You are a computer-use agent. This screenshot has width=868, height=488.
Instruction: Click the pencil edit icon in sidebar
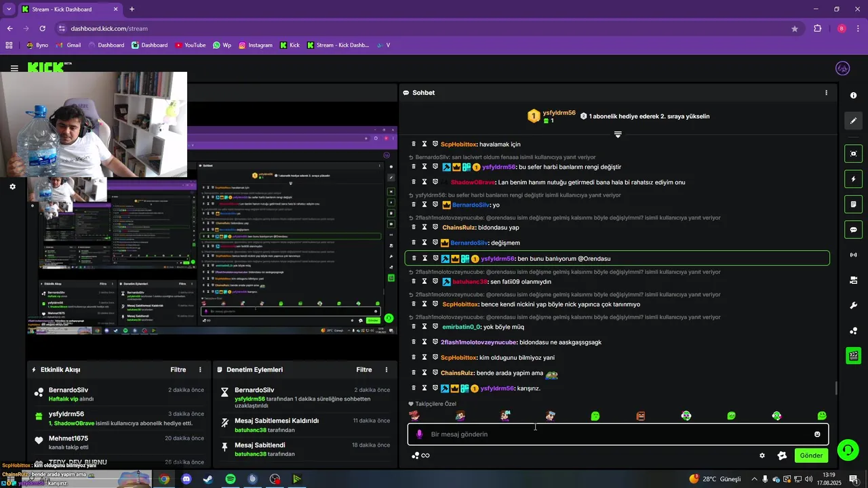pos(853,121)
